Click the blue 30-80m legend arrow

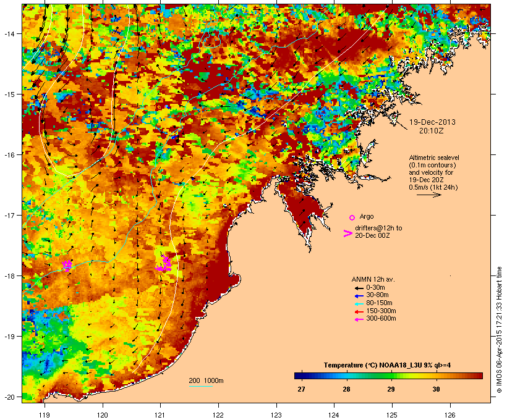[359, 296]
